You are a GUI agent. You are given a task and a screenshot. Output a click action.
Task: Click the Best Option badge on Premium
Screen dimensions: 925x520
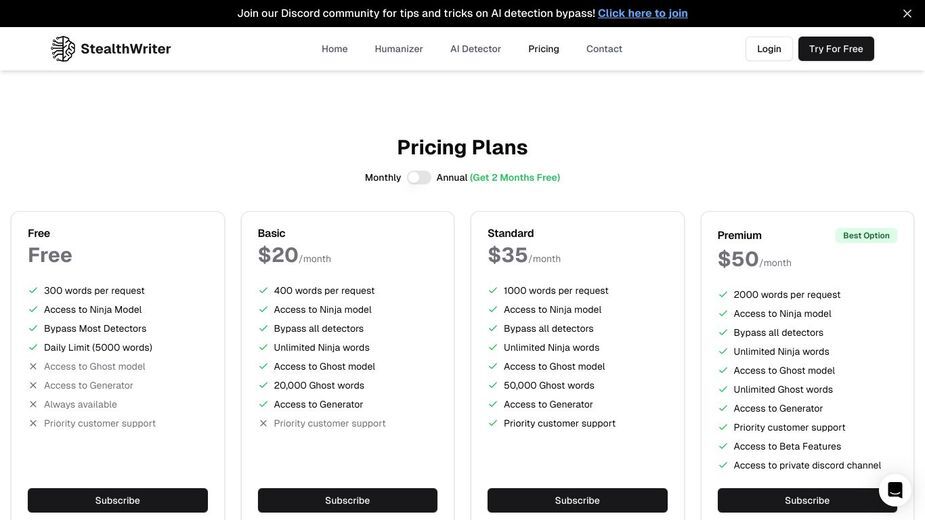[866, 236]
